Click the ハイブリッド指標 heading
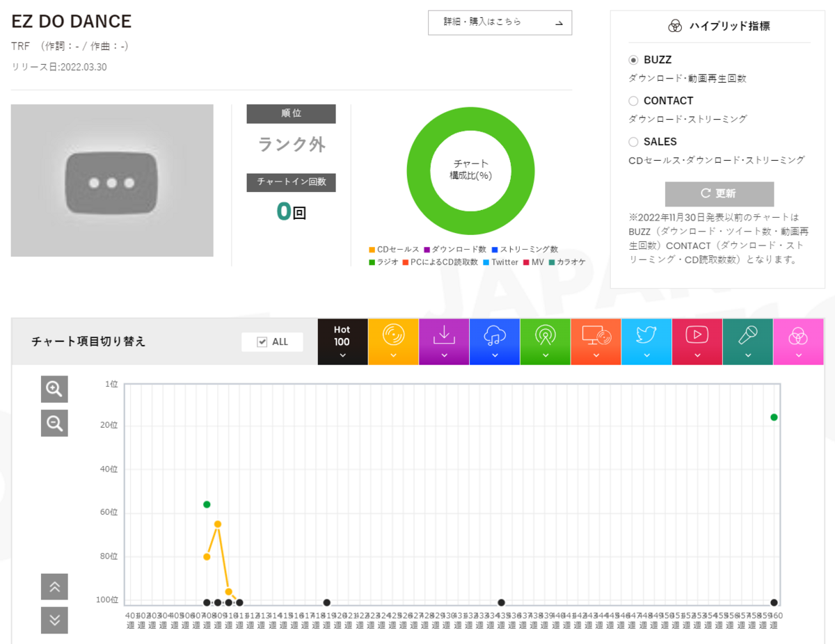The image size is (835, 644). click(x=729, y=26)
